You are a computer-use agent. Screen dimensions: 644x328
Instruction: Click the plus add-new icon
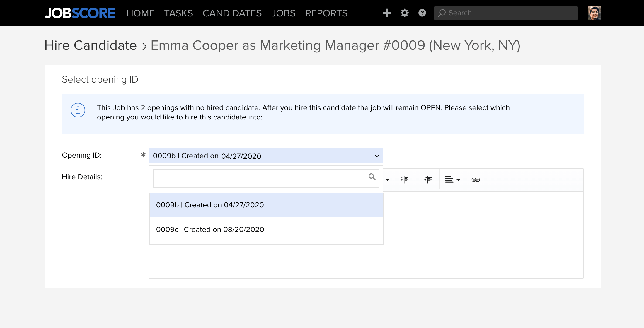[387, 13]
